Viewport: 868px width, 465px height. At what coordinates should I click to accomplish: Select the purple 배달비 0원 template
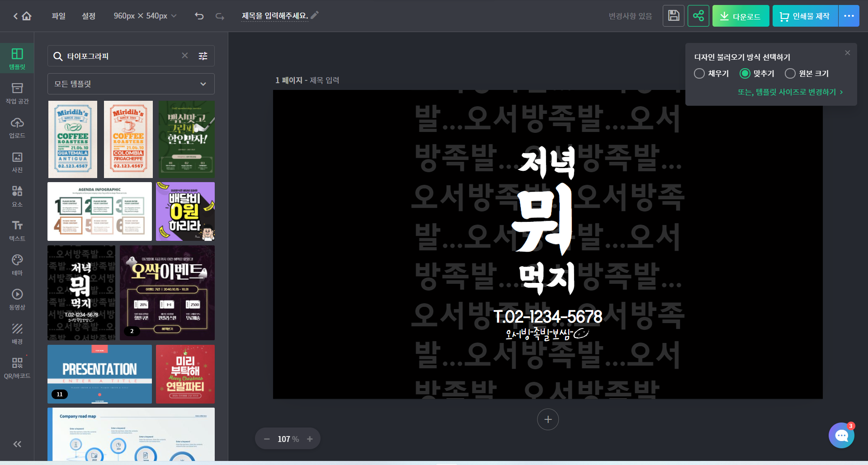(x=185, y=211)
